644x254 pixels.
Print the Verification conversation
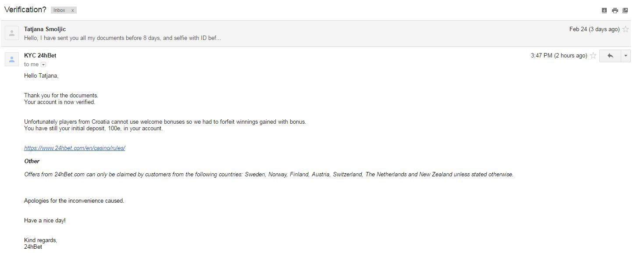click(x=615, y=11)
